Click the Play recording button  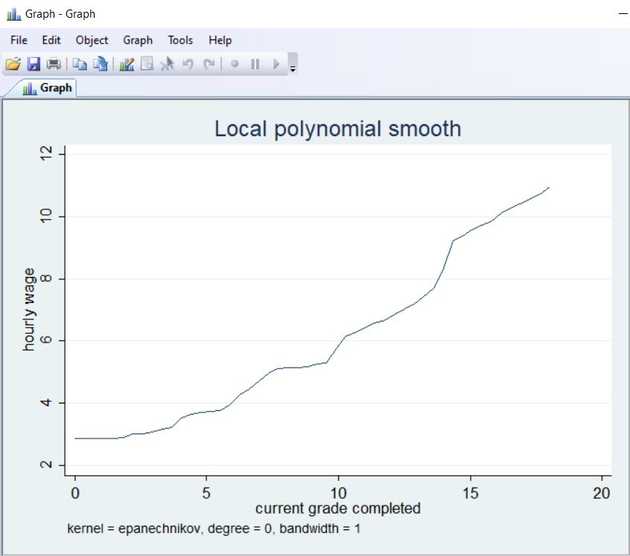[x=276, y=64]
